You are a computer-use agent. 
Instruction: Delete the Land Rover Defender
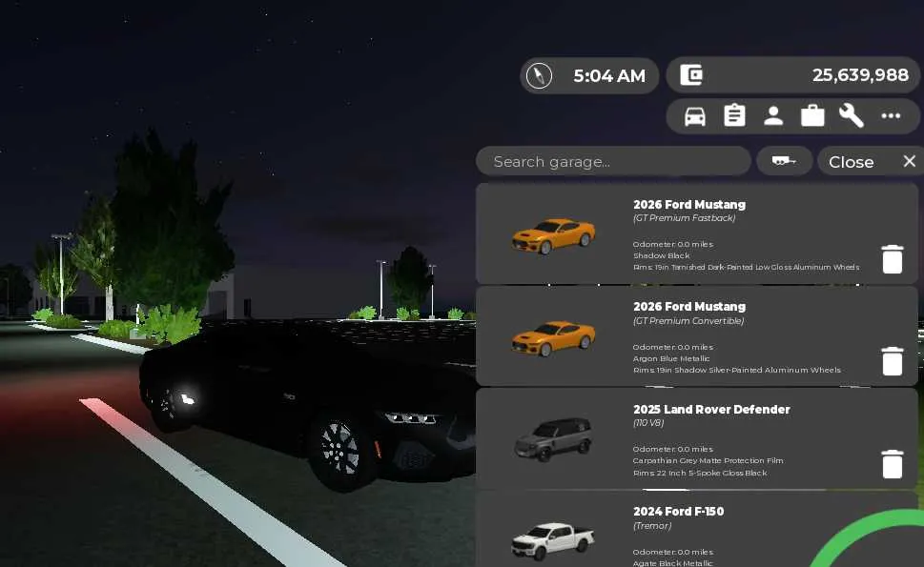coord(893,464)
